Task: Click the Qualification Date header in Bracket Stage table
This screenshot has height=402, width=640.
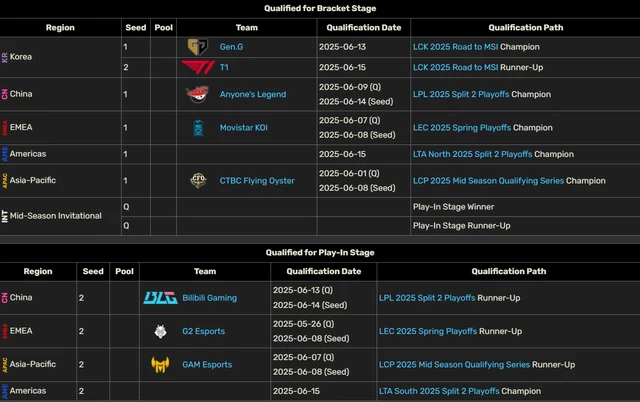Action: pyautogui.click(x=364, y=28)
